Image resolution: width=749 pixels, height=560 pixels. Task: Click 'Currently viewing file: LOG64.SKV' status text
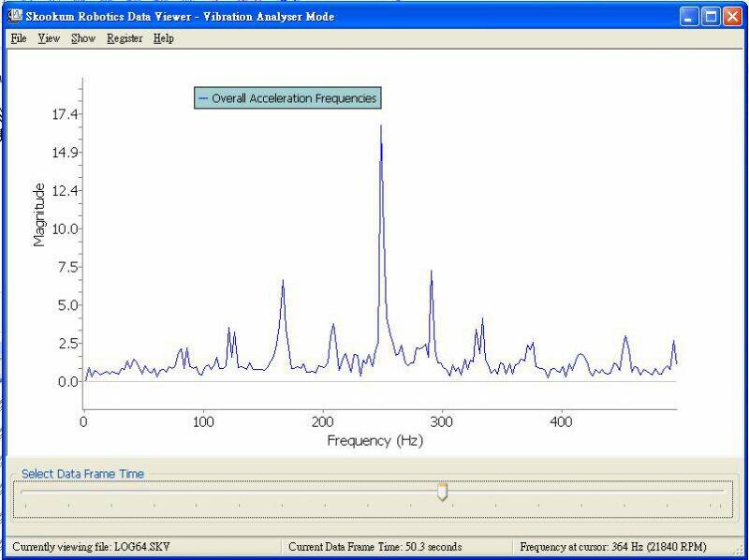(91, 547)
